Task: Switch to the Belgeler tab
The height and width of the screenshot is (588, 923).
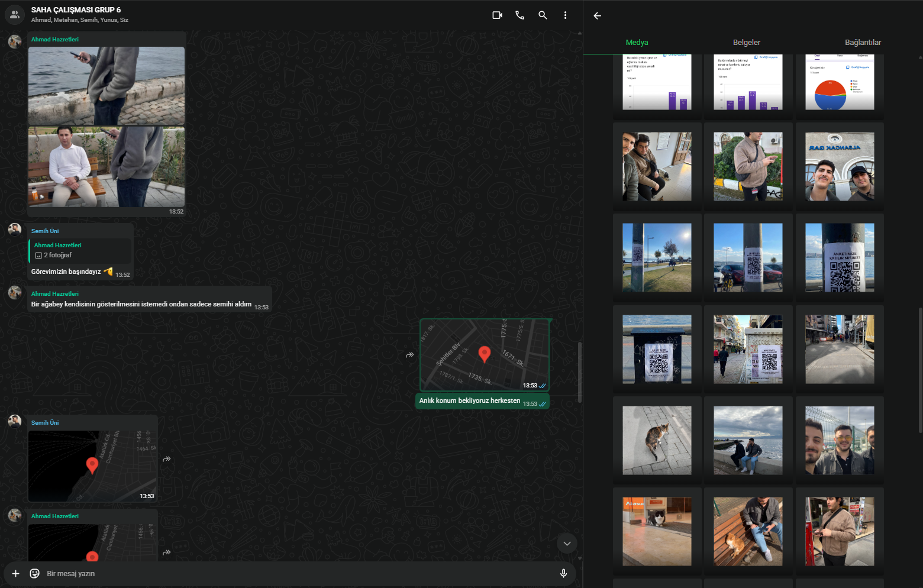Action: pos(747,43)
